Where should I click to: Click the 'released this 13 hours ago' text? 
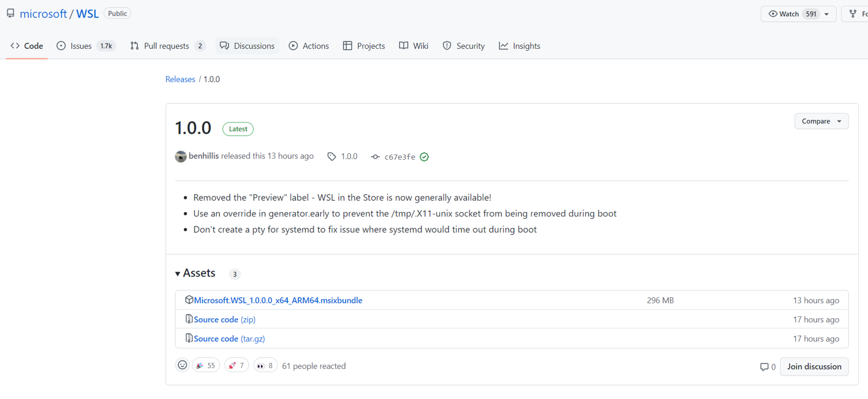tap(268, 156)
